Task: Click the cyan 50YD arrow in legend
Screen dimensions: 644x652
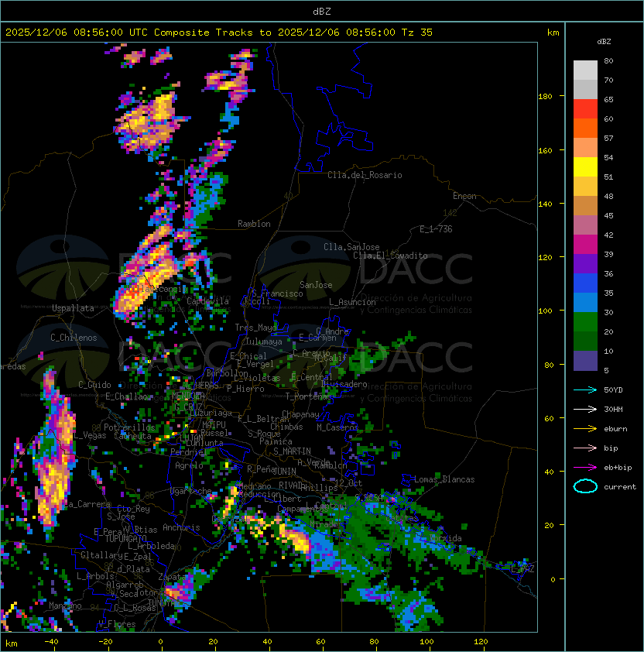Action: click(x=585, y=389)
